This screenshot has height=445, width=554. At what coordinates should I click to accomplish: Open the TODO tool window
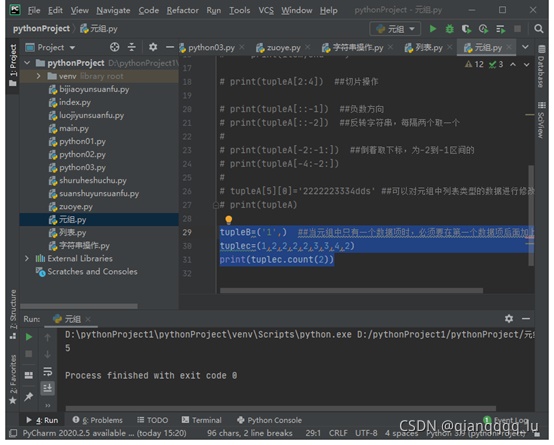pyautogui.click(x=153, y=420)
